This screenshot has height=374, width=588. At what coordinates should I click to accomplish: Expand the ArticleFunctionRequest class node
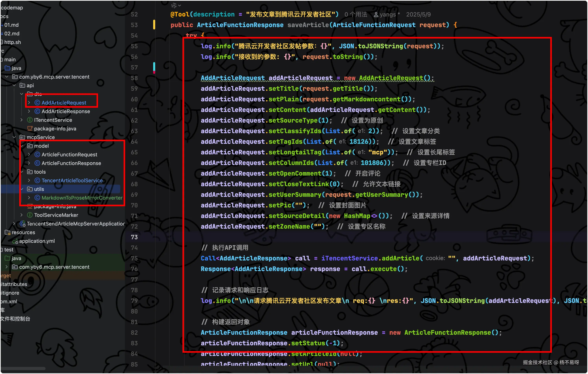[29, 154]
